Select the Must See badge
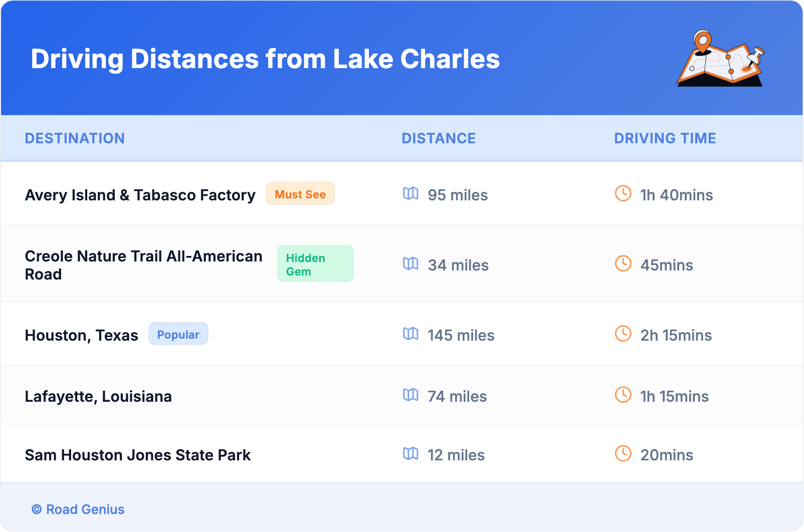The image size is (804, 532). [x=300, y=194]
